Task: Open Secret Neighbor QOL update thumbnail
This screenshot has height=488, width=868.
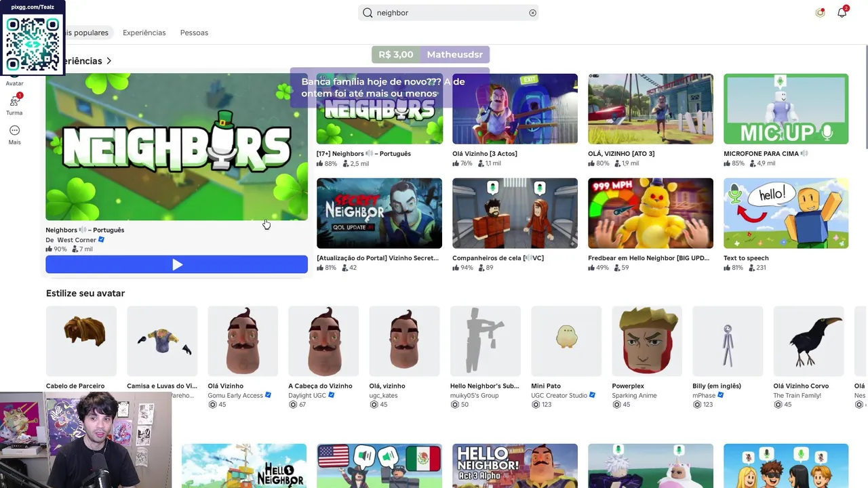Action: [x=379, y=213]
